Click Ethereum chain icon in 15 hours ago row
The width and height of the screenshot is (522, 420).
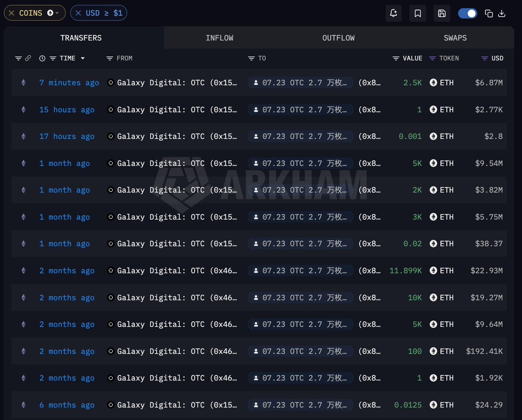(x=23, y=110)
